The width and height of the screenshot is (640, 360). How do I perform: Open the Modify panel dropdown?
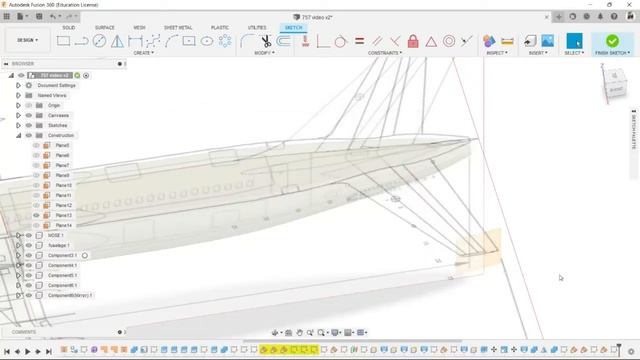point(264,53)
